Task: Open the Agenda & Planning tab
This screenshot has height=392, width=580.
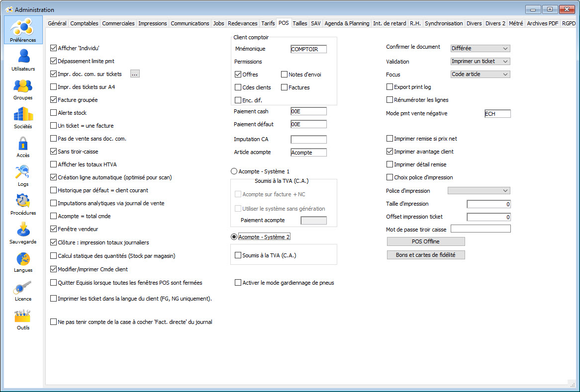Action: 347,23
